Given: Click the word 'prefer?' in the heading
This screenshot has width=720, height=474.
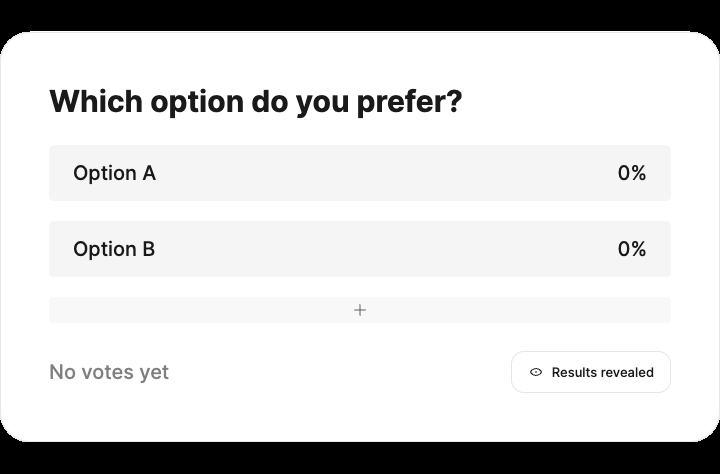Looking at the screenshot, I should click(409, 102).
